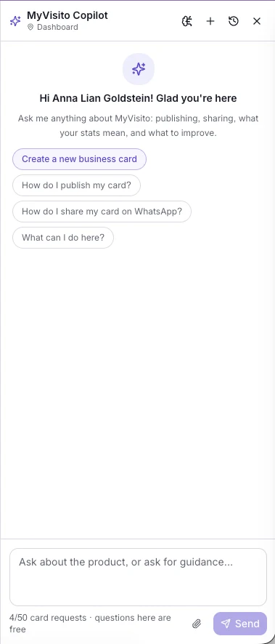275x644 pixels.
Task: Open the brain circuit memory icon
Action: (187, 21)
